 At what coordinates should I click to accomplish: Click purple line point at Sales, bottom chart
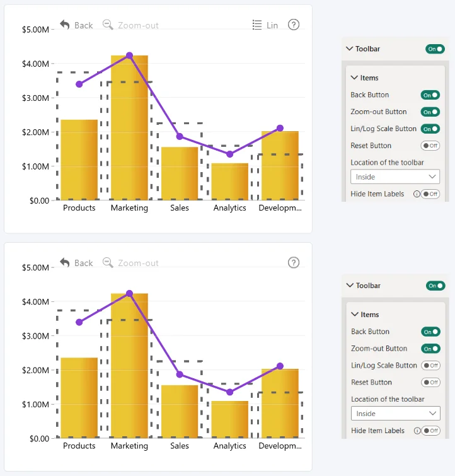point(180,374)
